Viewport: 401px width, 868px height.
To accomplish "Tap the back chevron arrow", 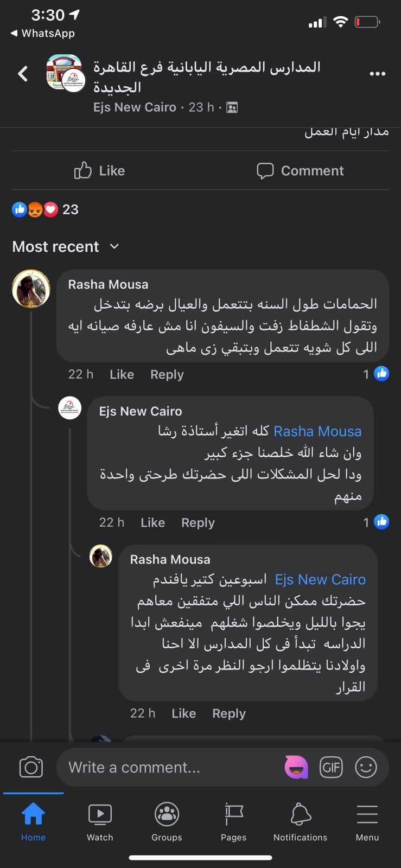I will [23, 73].
